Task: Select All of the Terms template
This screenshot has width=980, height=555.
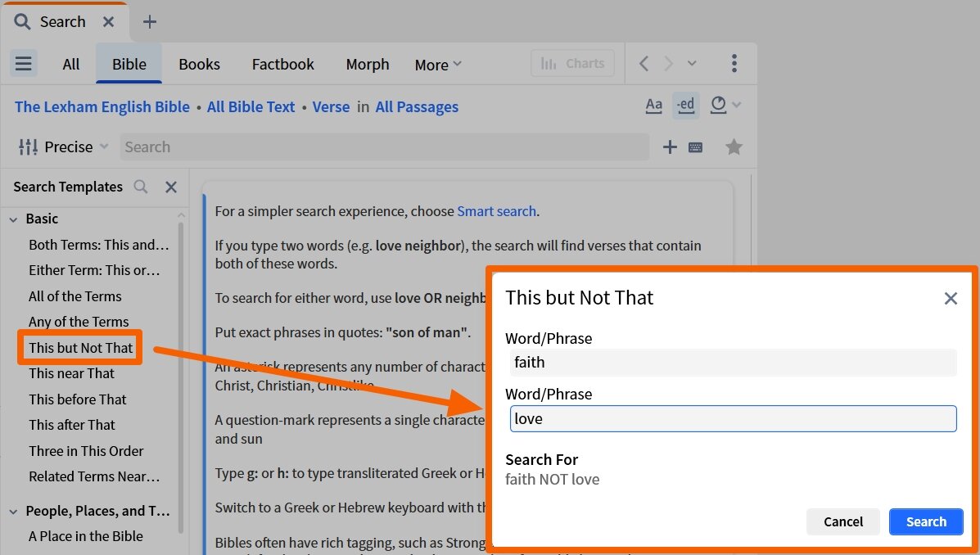Action: (75, 296)
